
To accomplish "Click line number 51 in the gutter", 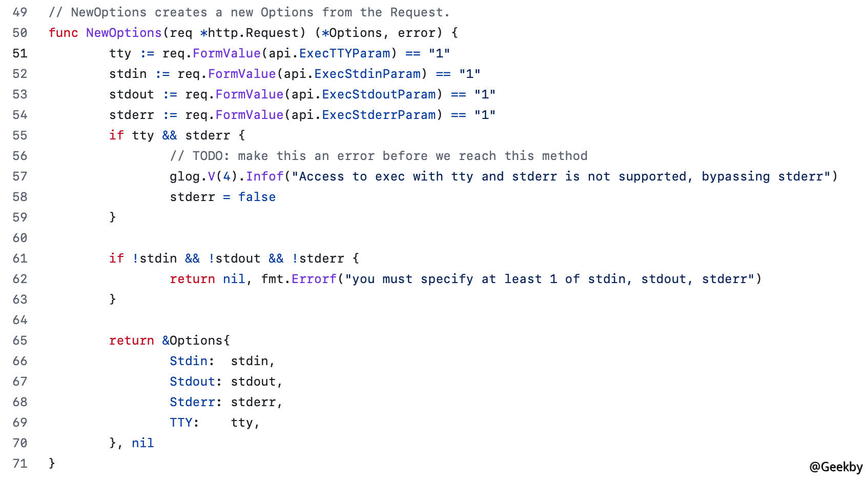I will [20, 53].
